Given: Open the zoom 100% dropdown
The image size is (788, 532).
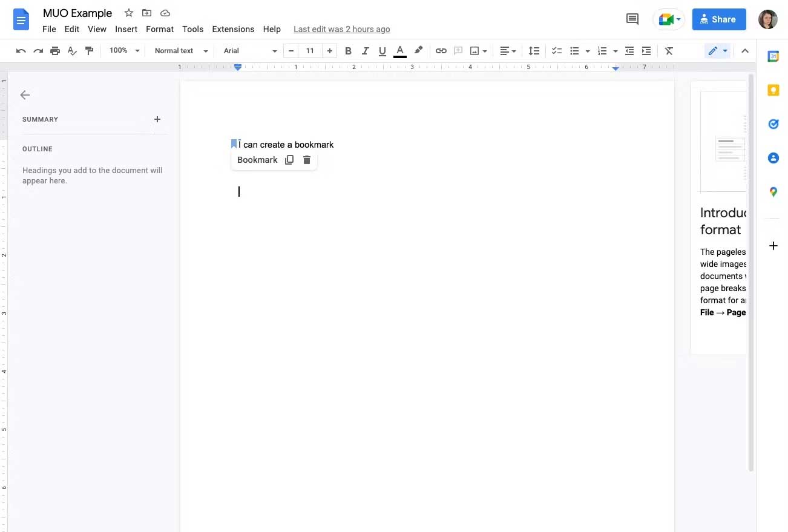Looking at the screenshot, I should click(124, 51).
